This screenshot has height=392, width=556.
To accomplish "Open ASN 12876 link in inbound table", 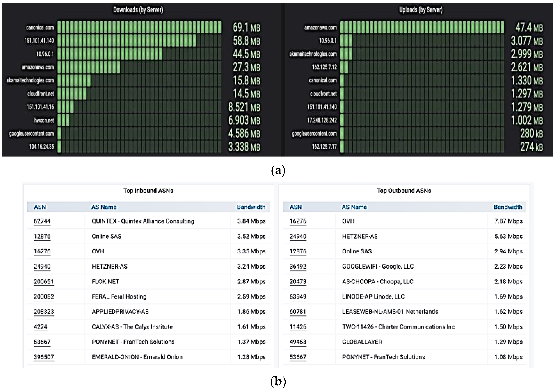I will point(42,236).
